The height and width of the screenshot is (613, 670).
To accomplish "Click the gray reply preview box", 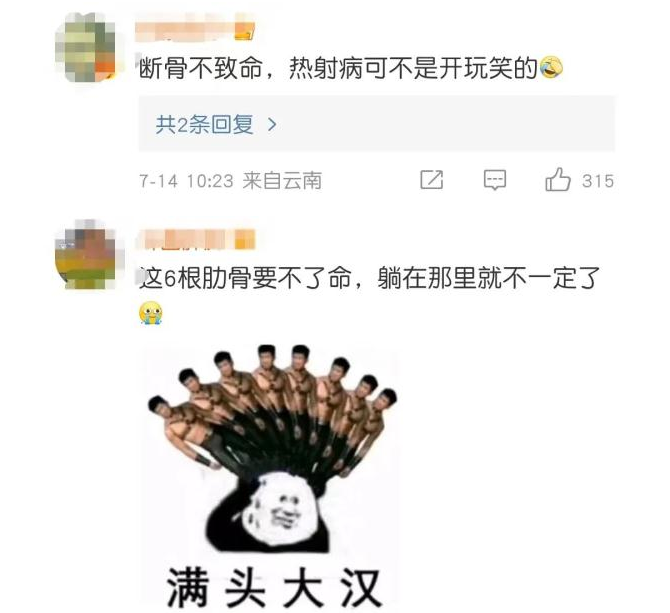I will (376, 124).
